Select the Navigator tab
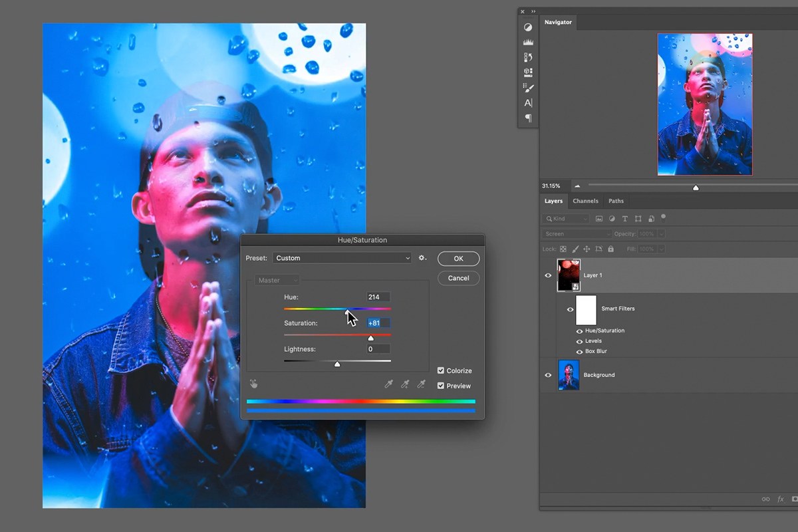 click(558, 22)
